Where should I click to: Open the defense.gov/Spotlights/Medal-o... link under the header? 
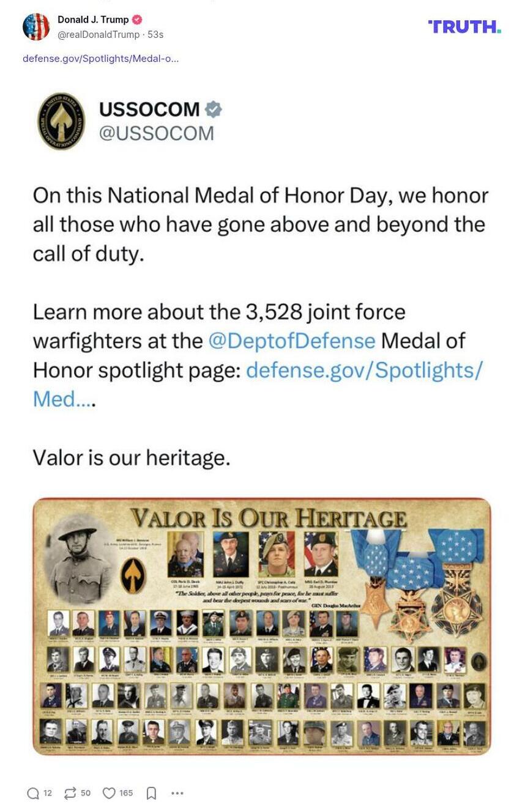[x=100, y=59]
